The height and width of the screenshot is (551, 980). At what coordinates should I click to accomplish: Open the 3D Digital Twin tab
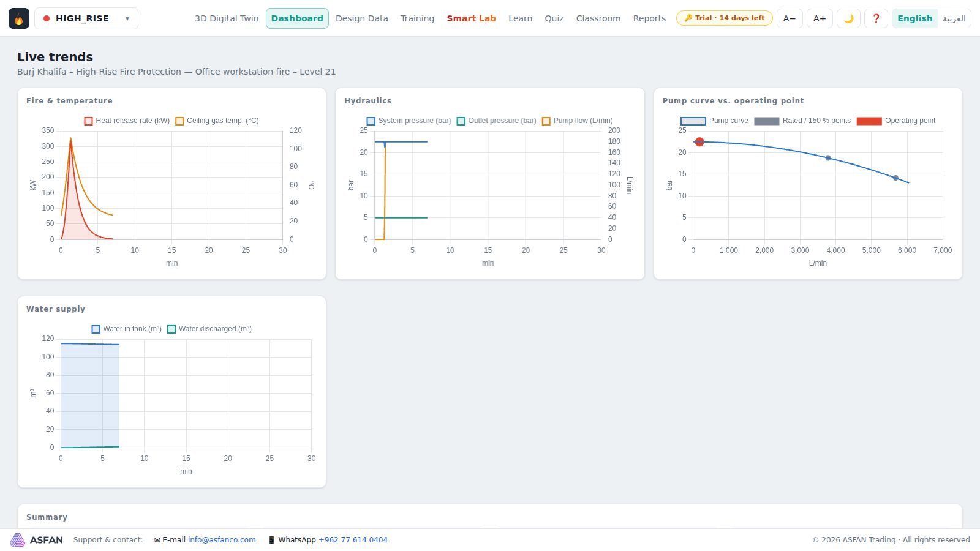coord(227,18)
